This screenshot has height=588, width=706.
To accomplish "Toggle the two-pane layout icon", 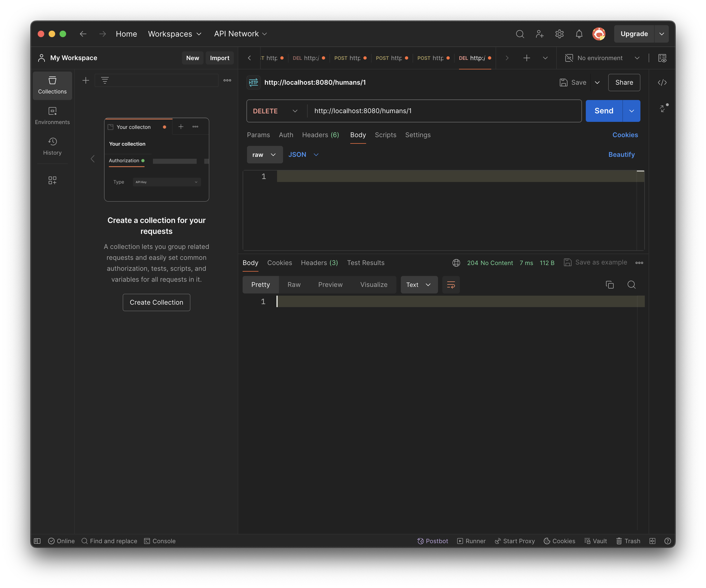I will [652, 541].
